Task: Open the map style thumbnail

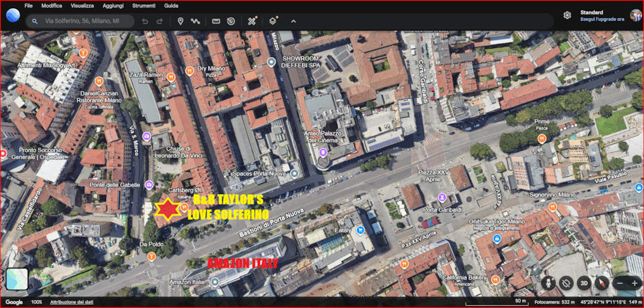Action: tap(17, 279)
